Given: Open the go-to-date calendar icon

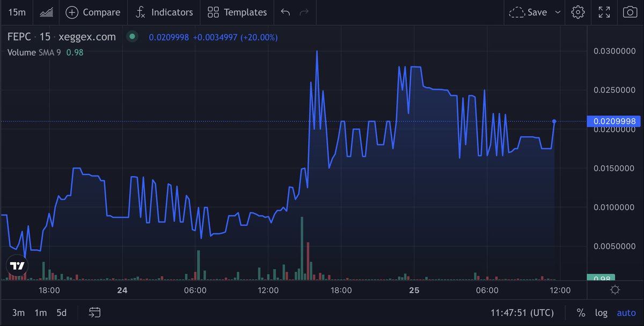Looking at the screenshot, I should 94,312.
